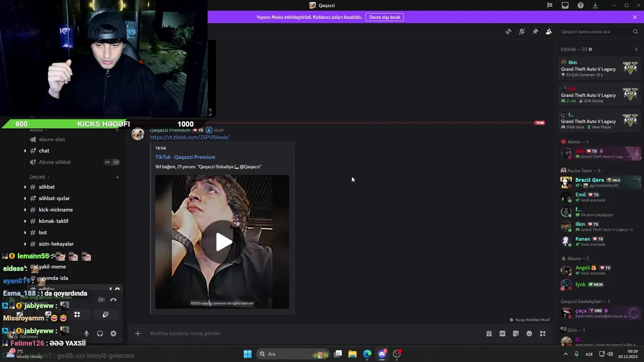Click member Kanan in member list
Image resolution: width=644 pixels, height=362 pixels.
(600, 241)
